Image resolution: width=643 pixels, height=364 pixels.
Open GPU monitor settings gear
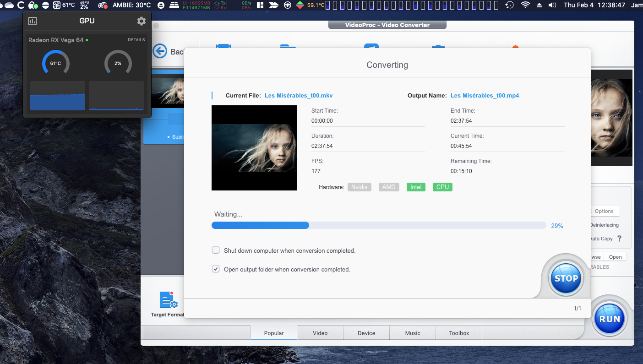point(142,21)
